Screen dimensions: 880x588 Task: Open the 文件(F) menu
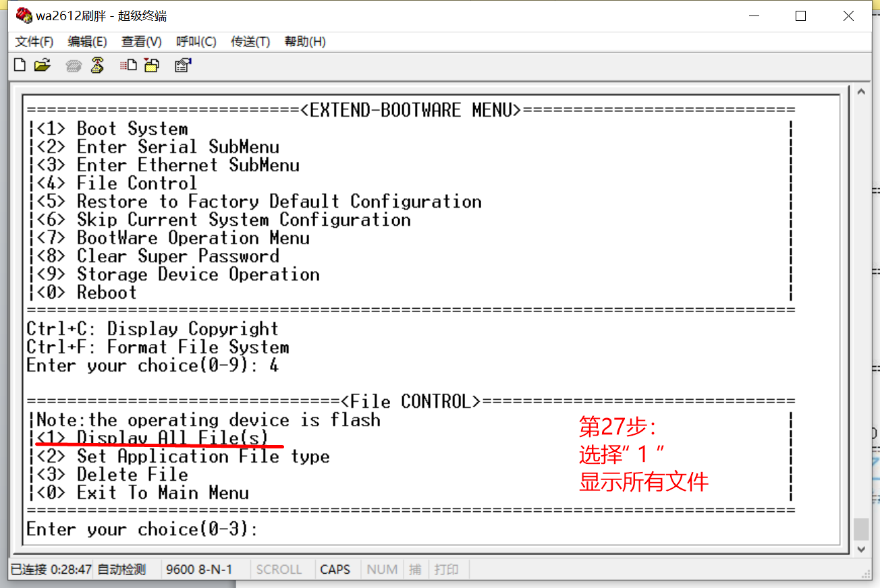tap(34, 42)
